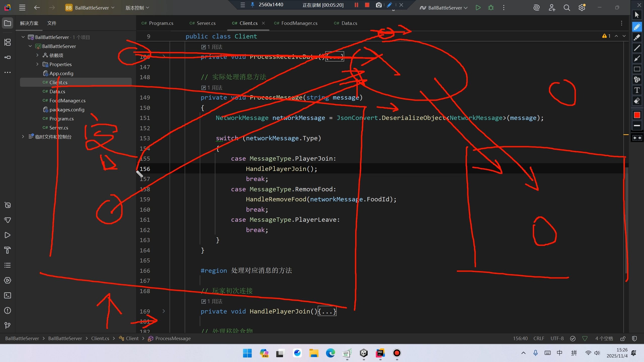Click ProcessMessage in the breadcrumb bar
The width and height of the screenshot is (644, 362).
(173, 339)
